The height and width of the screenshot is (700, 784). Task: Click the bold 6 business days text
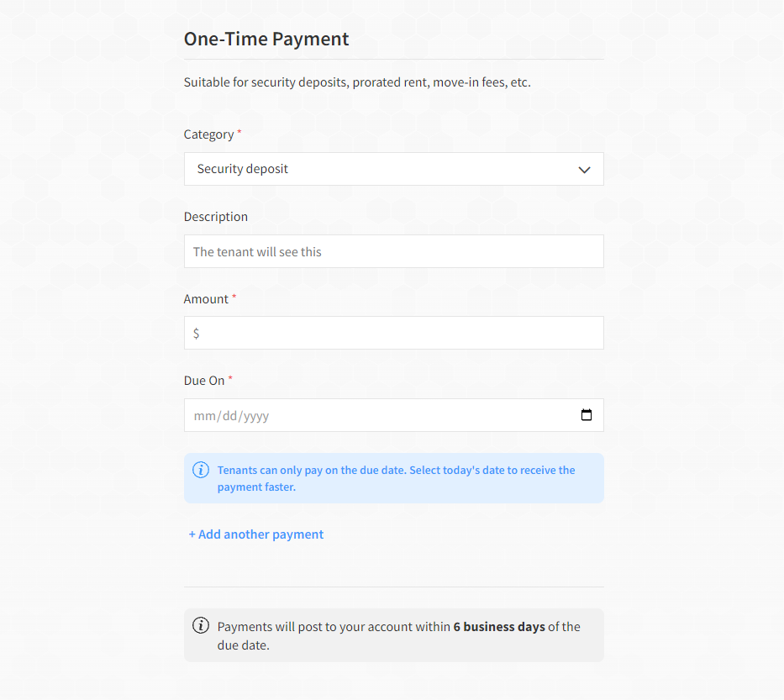(499, 627)
